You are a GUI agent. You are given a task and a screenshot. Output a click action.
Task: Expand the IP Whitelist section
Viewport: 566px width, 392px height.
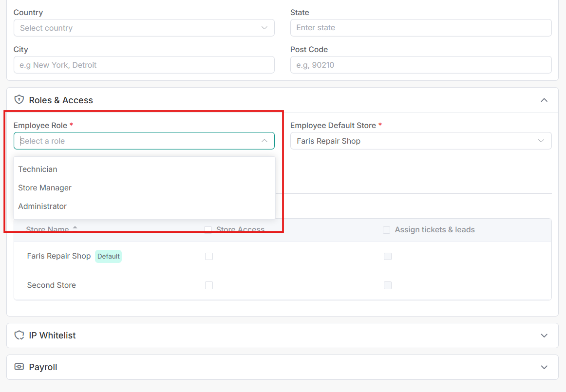tap(544, 336)
